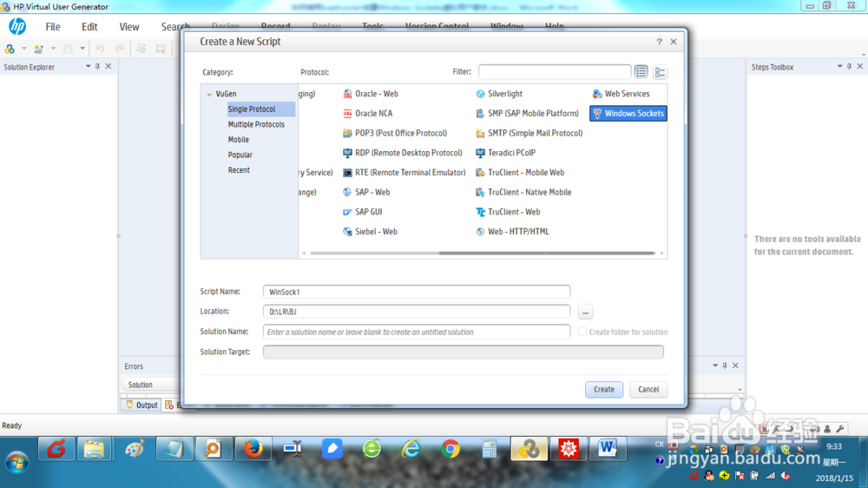The height and width of the screenshot is (488, 868).
Task: Click the Location path field
Action: [417, 312]
